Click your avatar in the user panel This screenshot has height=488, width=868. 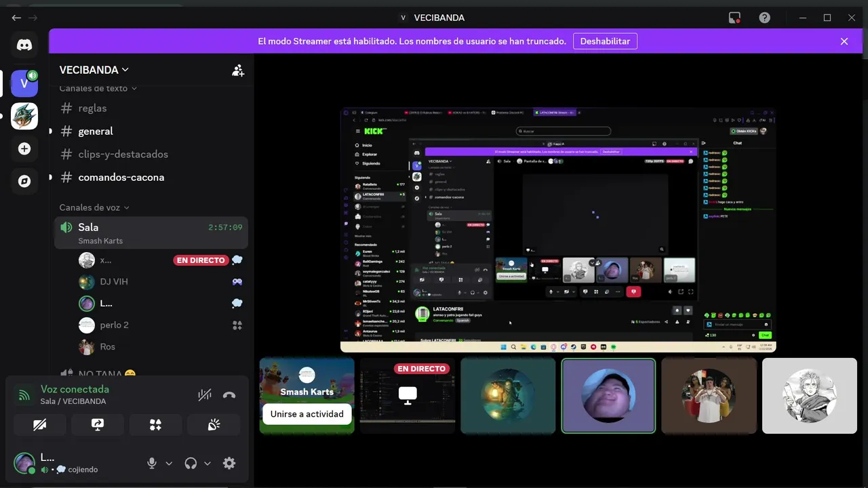(x=24, y=463)
